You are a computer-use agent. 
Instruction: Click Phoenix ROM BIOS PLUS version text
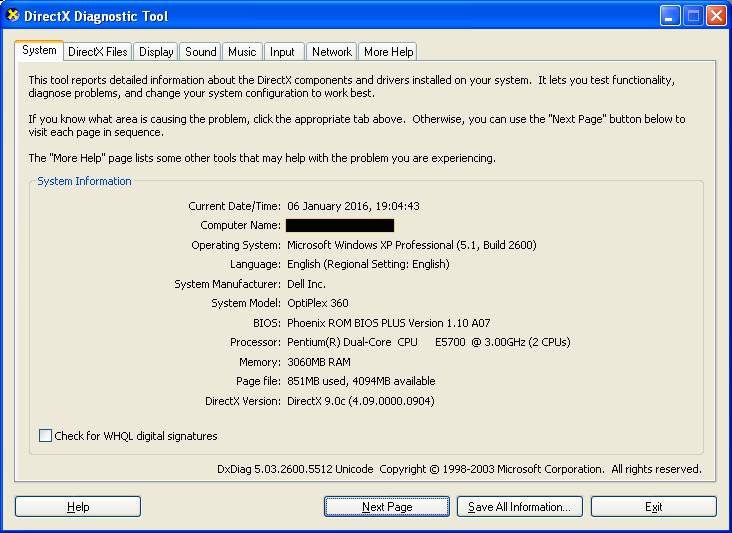click(388, 323)
